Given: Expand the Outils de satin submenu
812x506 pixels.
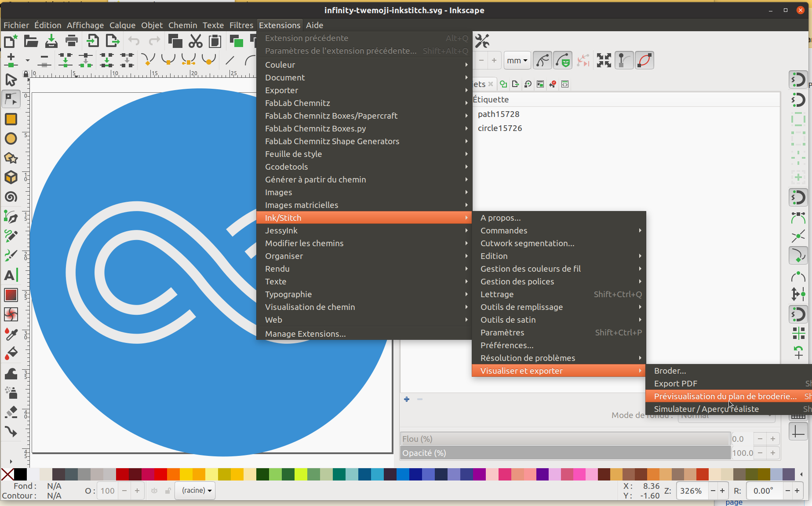Looking at the screenshot, I should click(x=559, y=320).
